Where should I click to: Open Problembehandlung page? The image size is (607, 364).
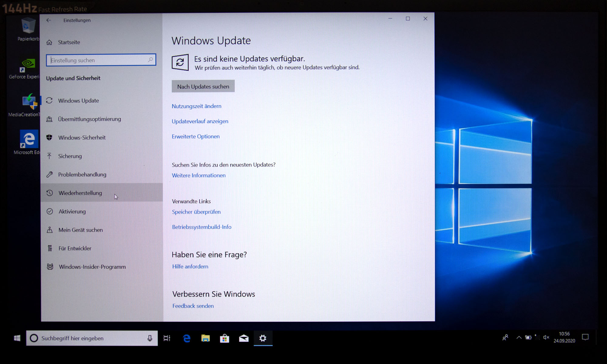coord(102,174)
